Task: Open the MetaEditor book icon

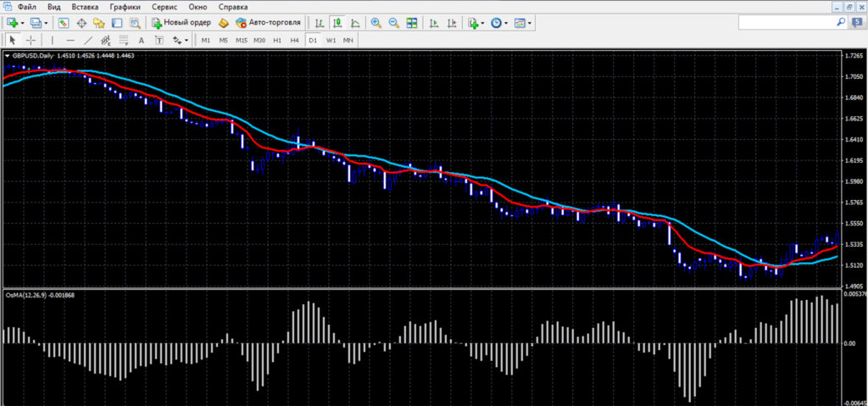Action: click(224, 23)
